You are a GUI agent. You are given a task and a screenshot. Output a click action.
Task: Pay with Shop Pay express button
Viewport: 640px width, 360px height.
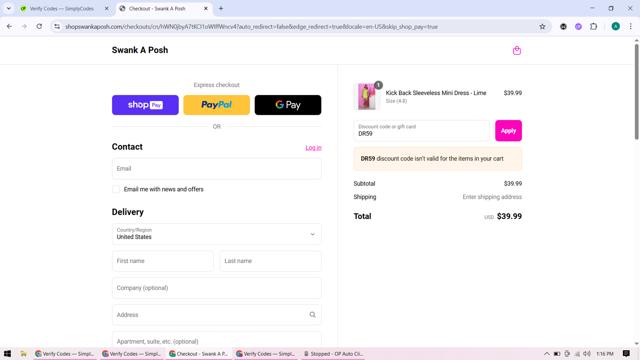click(145, 105)
